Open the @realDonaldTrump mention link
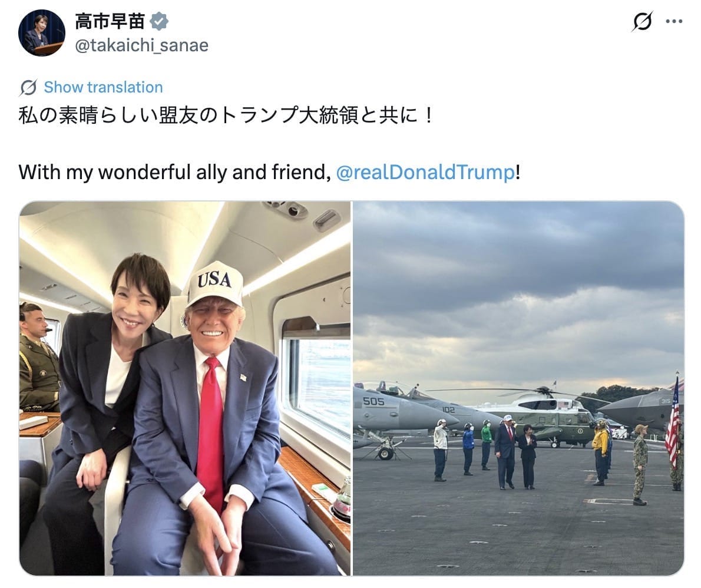The width and height of the screenshot is (701, 588). pos(425,172)
